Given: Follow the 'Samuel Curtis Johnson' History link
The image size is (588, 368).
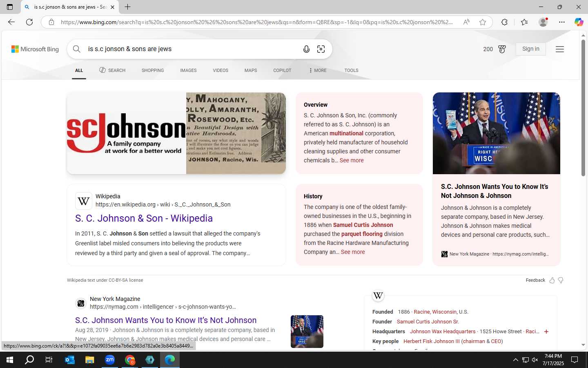Looking at the screenshot, I should 363,225.
